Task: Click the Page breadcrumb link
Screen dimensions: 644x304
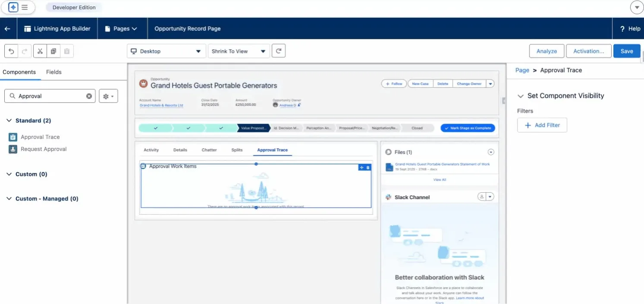Action: pyautogui.click(x=522, y=70)
